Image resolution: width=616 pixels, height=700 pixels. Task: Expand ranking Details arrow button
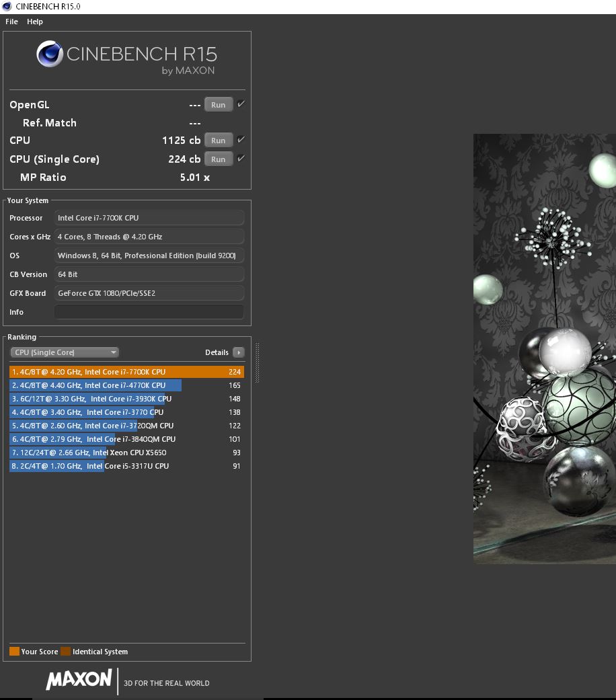tap(239, 352)
